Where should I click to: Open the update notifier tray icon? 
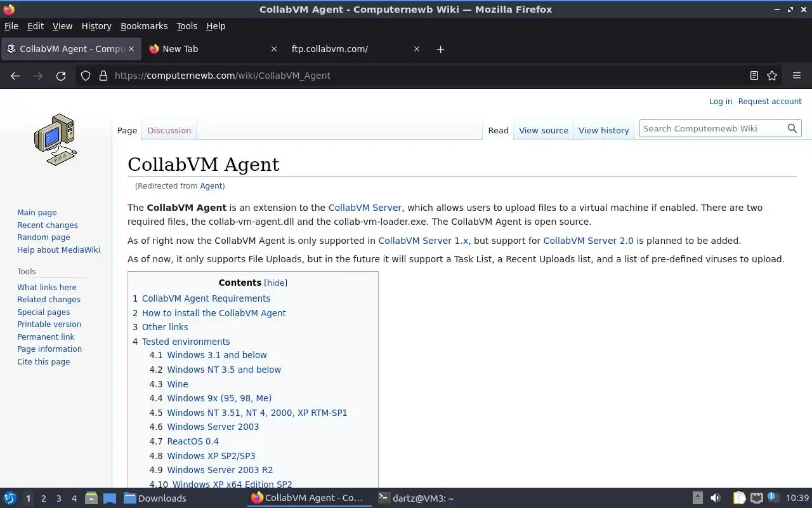[x=773, y=497]
